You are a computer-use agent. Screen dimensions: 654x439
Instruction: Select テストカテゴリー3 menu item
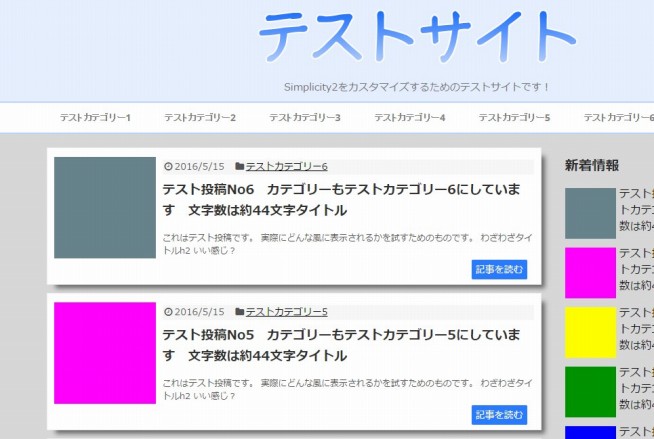pyautogui.click(x=305, y=118)
